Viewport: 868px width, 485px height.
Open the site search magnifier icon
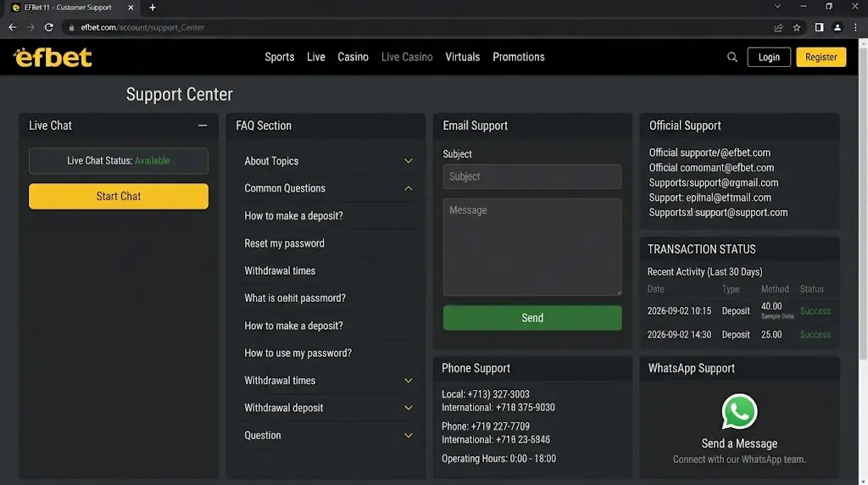point(732,57)
